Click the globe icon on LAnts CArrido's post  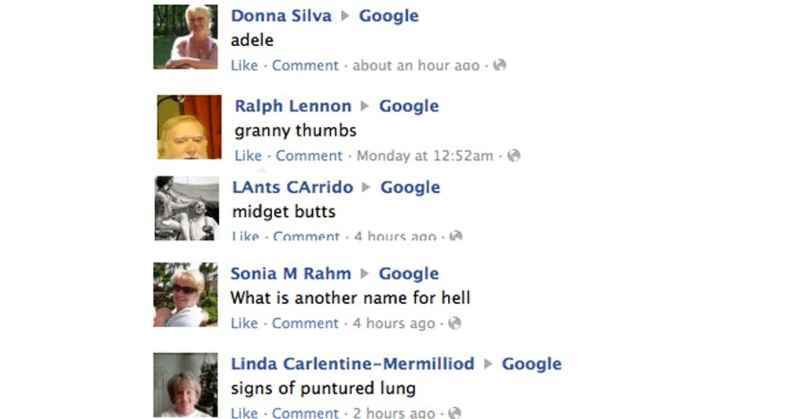[x=456, y=236]
